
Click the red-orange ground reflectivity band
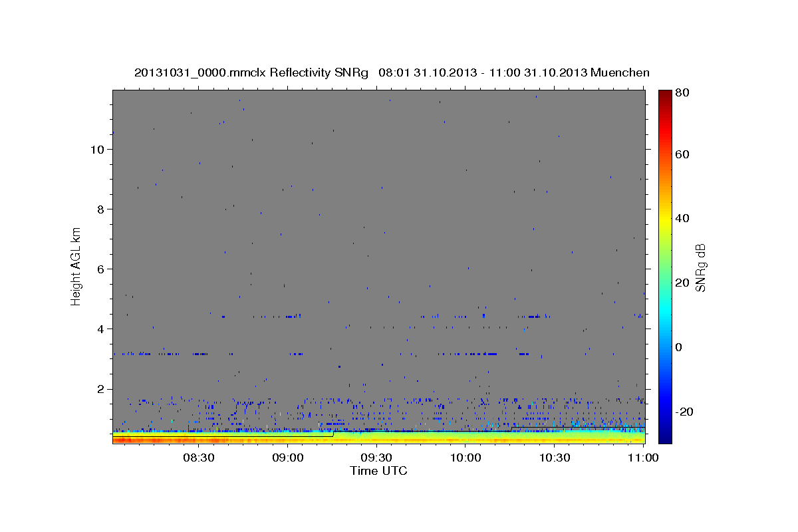378,440
